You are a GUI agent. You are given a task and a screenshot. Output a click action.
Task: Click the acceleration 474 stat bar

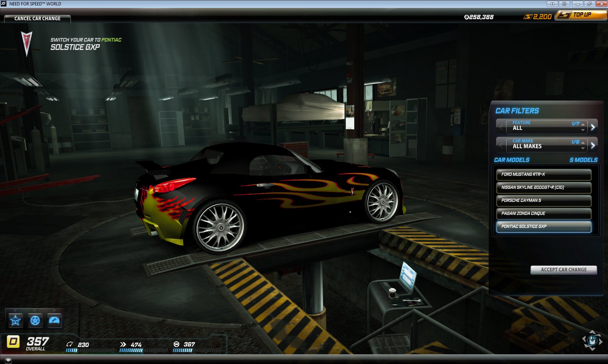tap(144, 350)
